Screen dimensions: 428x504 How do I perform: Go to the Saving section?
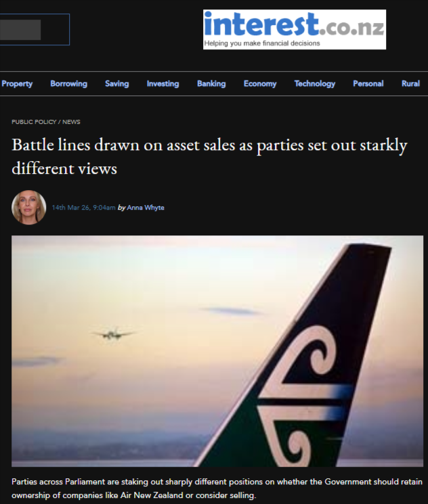tap(116, 84)
